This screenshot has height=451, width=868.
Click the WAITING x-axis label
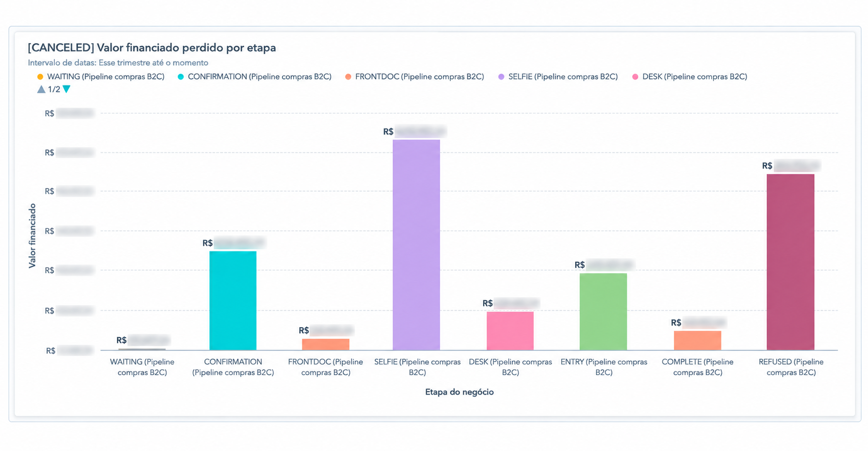142,367
